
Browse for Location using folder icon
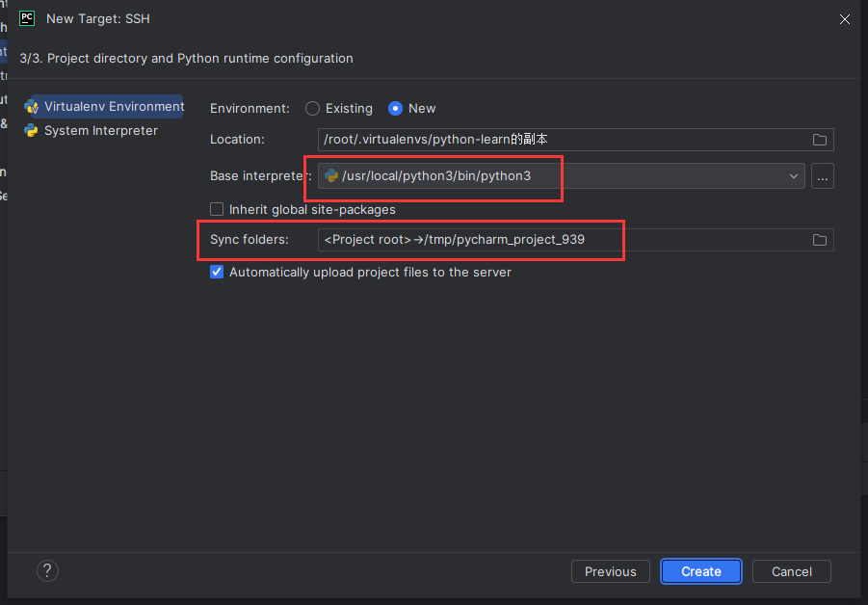(x=820, y=140)
